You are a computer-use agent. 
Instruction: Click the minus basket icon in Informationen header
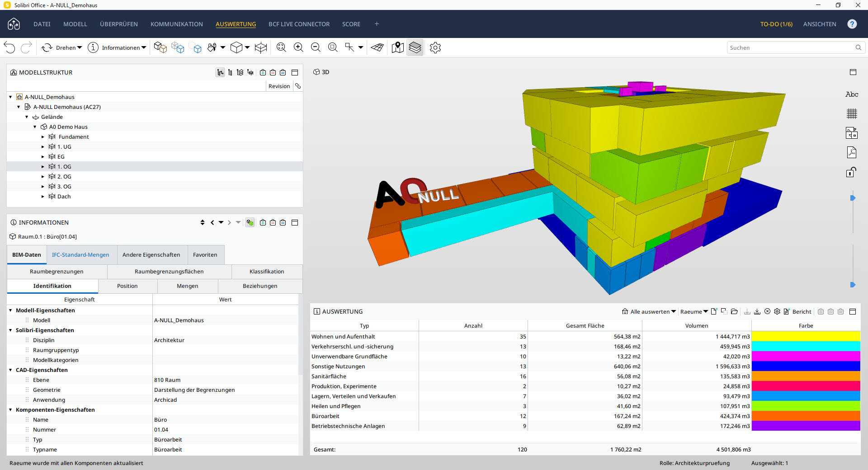pos(273,222)
